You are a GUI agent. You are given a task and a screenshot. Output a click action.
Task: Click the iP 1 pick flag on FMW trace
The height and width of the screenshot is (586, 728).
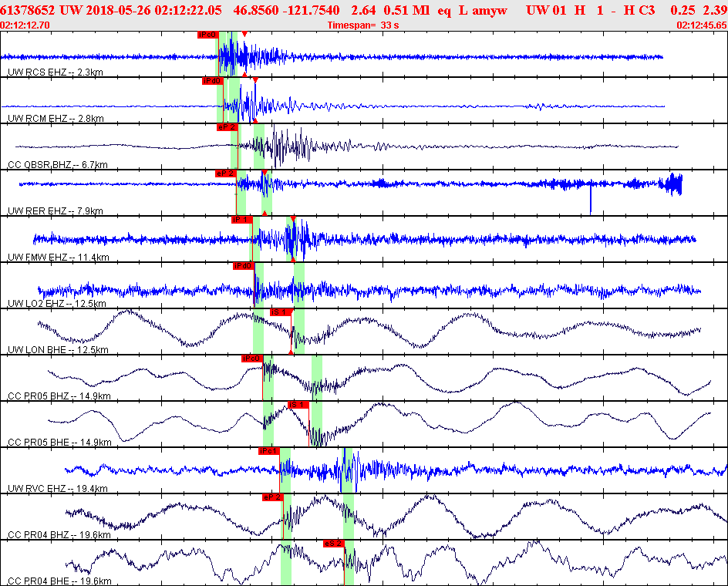pos(242,220)
